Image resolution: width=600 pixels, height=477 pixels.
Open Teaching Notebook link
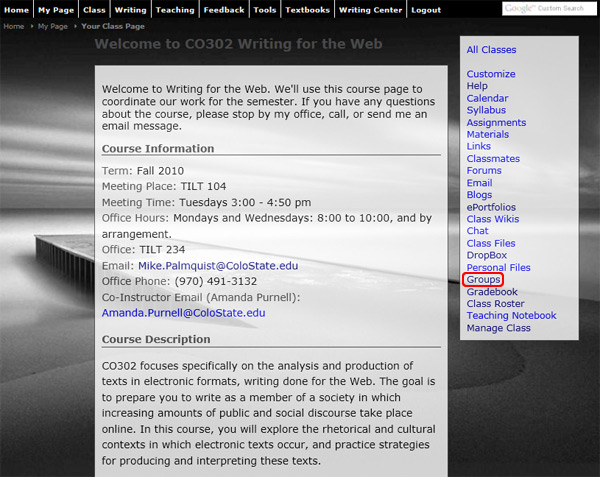[512, 316]
